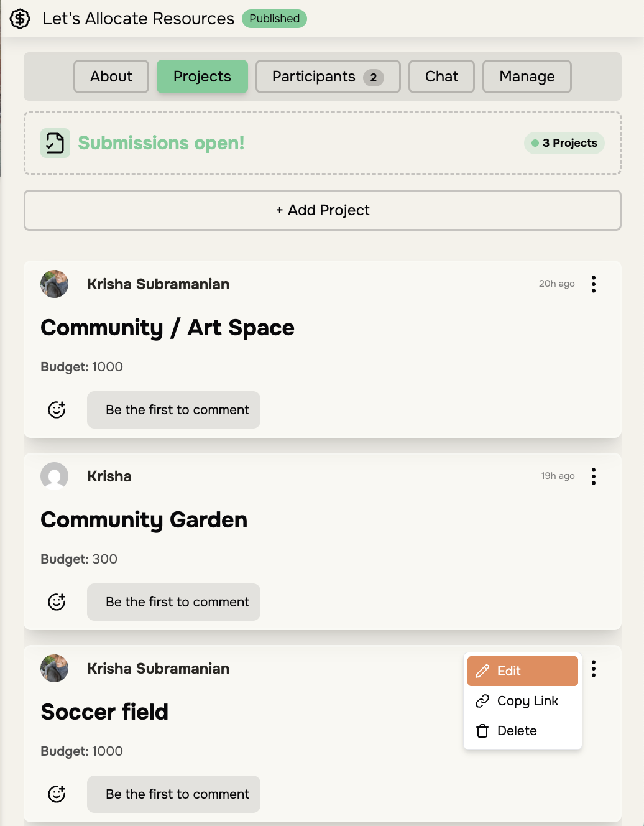Click avatar on Soccer field card
644x826 pixels.
(55, 669)
